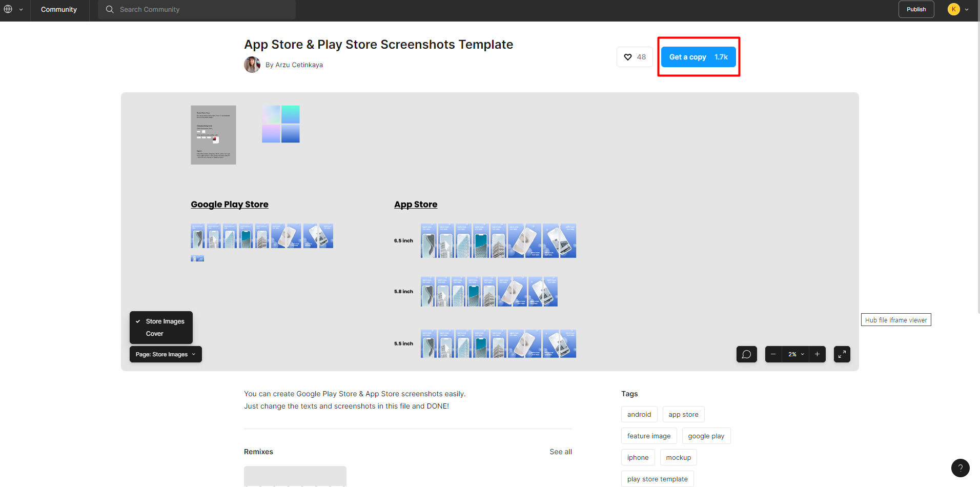Image resolution: width=980 pixels, height=487 pixels.
Task: Open the globe explore menu icon
Action: 8,9
